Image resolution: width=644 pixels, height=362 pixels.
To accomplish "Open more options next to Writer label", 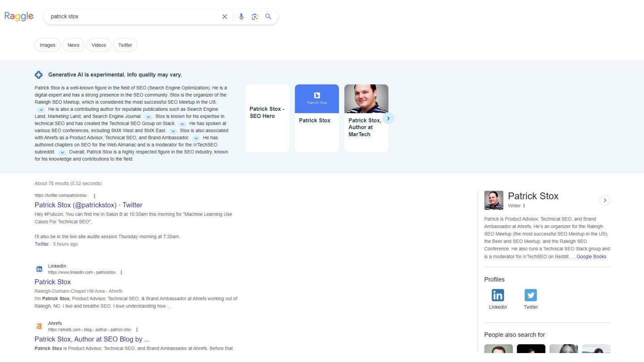I will point(524,206).
